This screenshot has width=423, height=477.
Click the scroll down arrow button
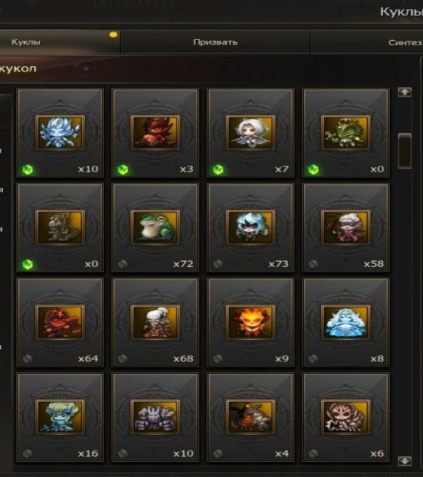coord(405,461)
